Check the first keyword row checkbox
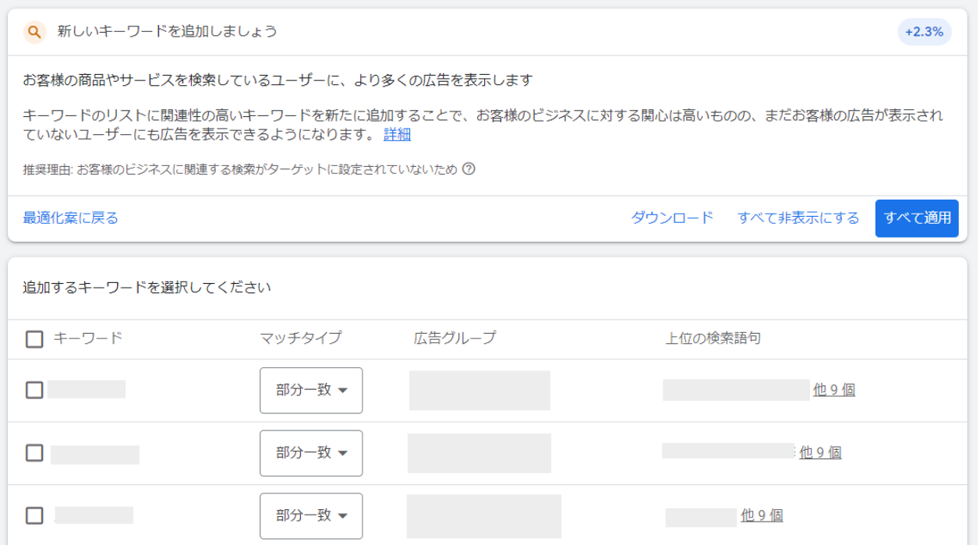Screen dimensions: 980x545 tap(34, 390)
